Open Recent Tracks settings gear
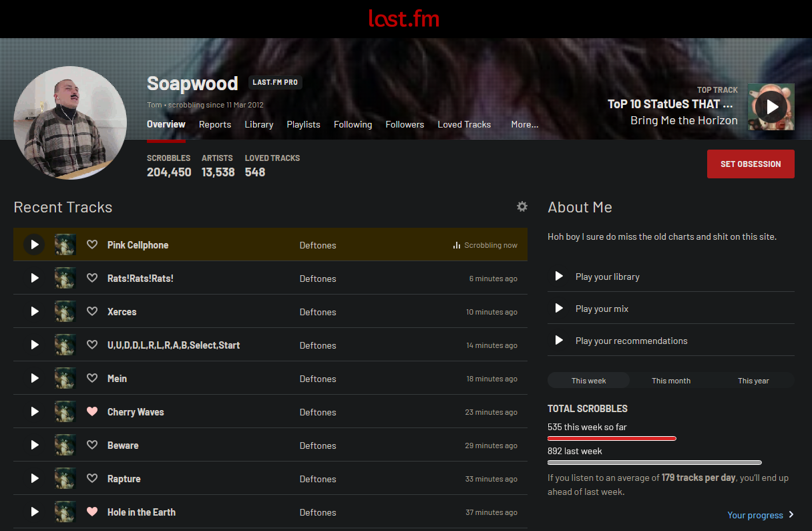Image resolution: width=812 pixels, height=531 pixels. click(522, 207)
